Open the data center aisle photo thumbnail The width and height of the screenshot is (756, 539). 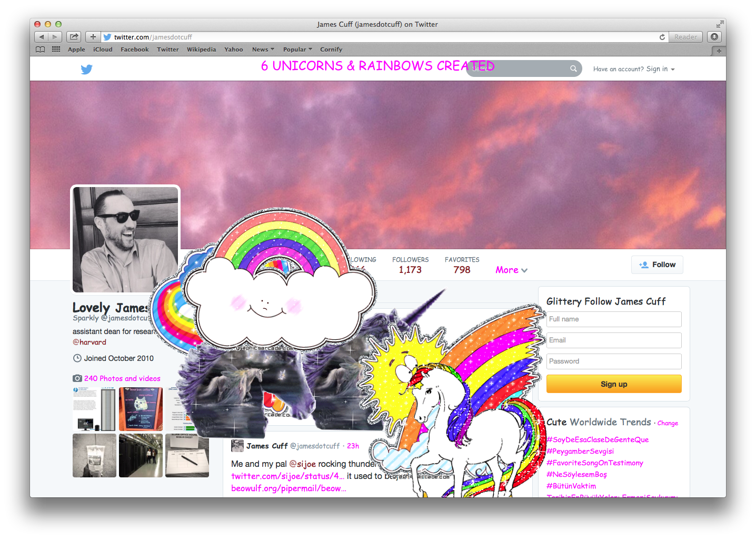click(141, 455)
